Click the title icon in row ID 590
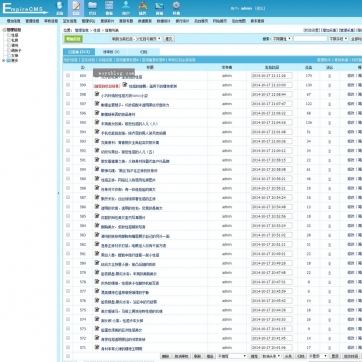Viewport: 362px width, 362px height. [97, 169]
